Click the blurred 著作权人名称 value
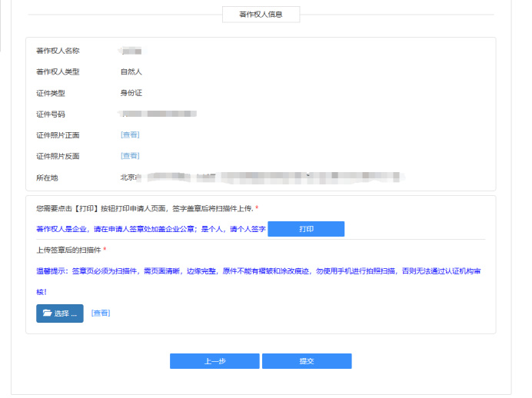Screen dimensions: 532x398 point(131,51)
